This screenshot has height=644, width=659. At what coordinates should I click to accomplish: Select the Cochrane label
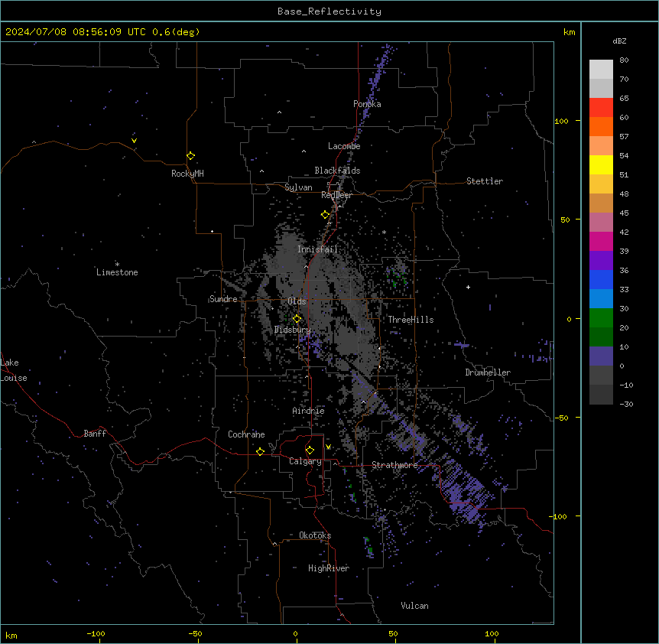246,434
